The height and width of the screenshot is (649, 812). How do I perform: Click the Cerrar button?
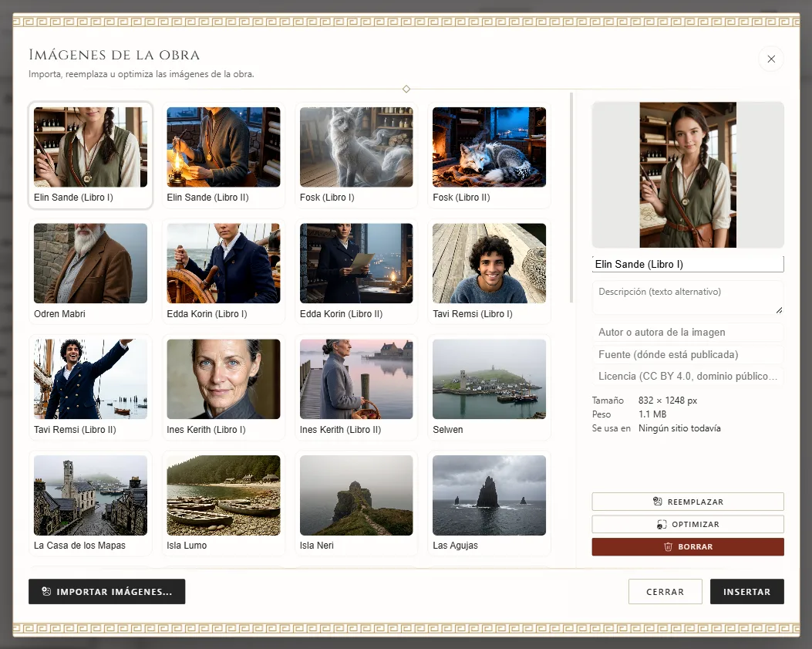coord(665,591)
